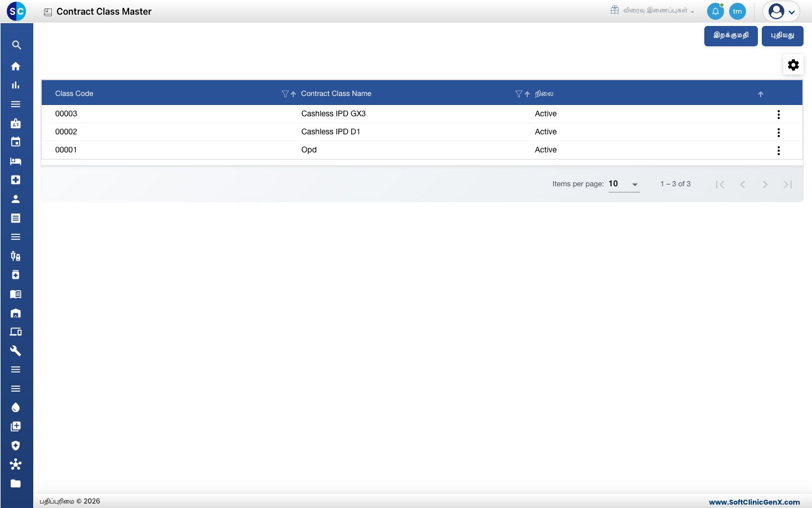
Task: Open the medicine bottle icon in sidebar
Action: (x=16, y=275)
